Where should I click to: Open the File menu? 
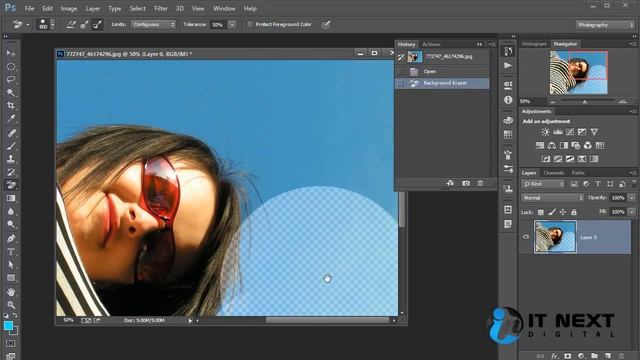29,8
